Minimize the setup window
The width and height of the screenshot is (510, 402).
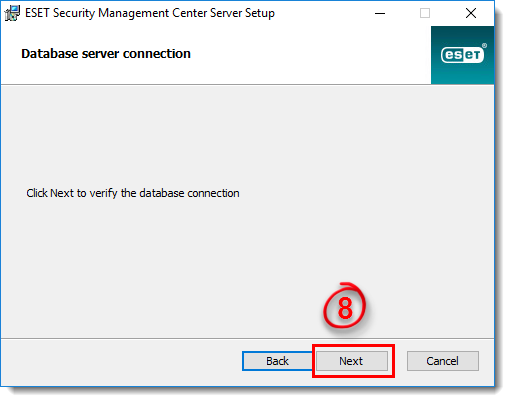click(x=380, y=13)
